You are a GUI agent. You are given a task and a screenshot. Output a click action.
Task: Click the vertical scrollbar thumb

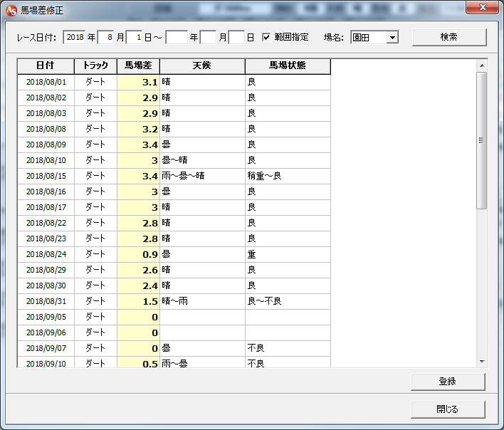(x=481, y=140)
